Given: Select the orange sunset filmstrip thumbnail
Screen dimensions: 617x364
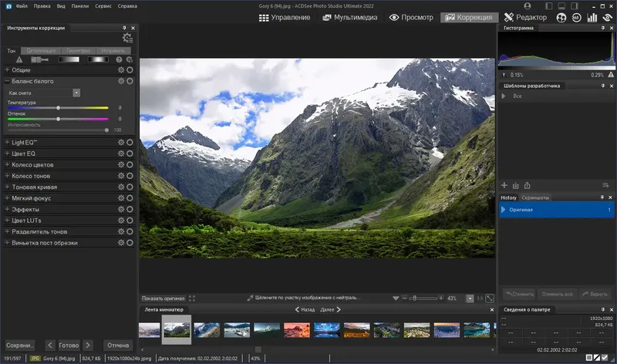Looking at the screenshot, I should (x=297, y=330).
